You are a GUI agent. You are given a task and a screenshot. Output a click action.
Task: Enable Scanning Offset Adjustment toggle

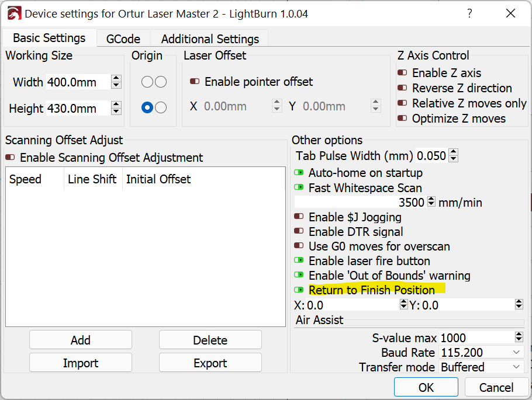(10, 157)
